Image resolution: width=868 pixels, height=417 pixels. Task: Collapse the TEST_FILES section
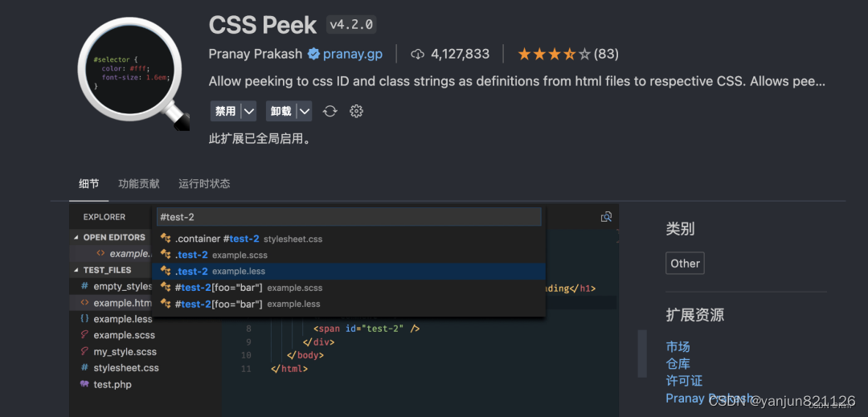(76, 270)
